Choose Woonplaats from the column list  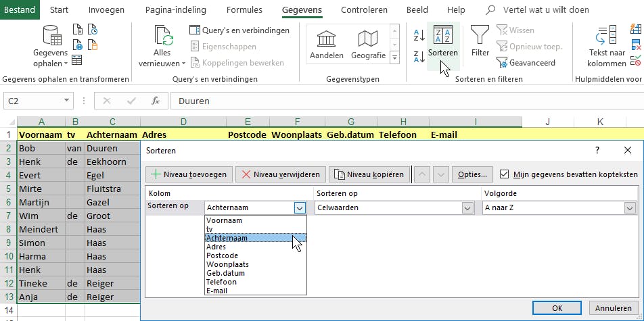click(228, 264)
